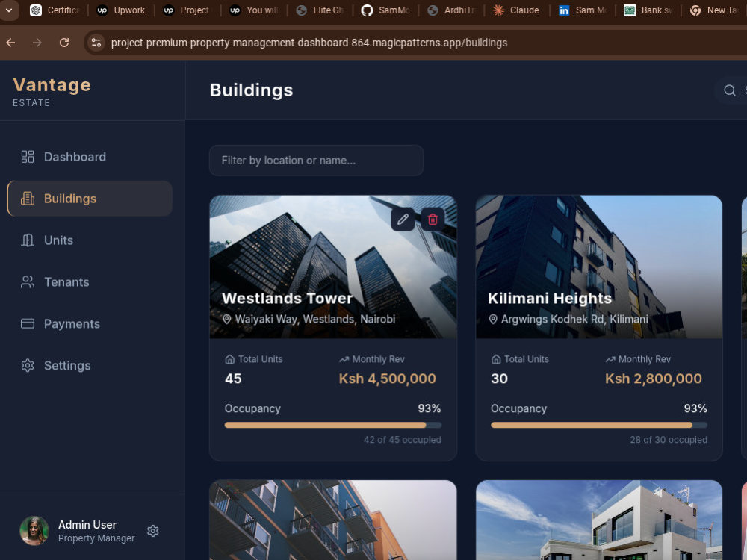This screenshot has width=747, height=560.
Task: Click the browser address bar URL
Action: point(309,43)
